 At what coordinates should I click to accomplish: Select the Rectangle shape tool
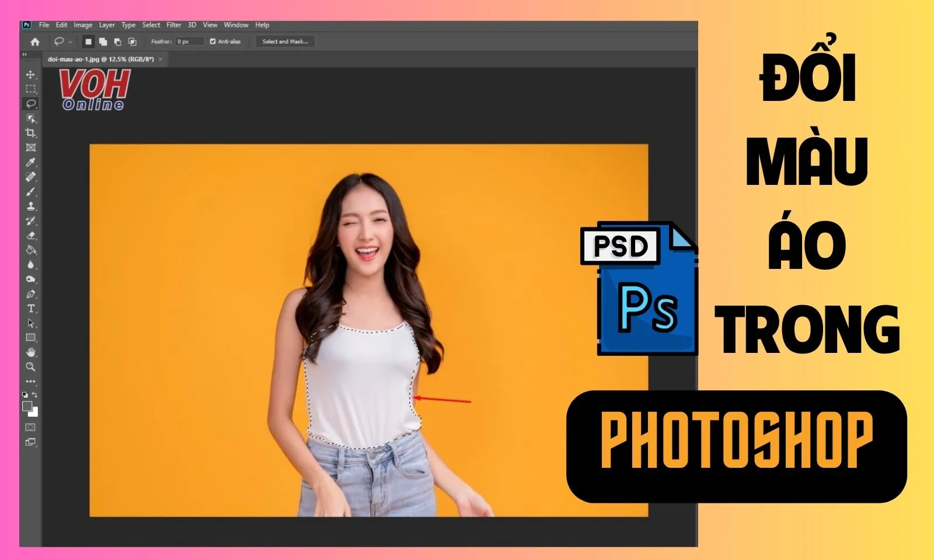tap(30, 338)
